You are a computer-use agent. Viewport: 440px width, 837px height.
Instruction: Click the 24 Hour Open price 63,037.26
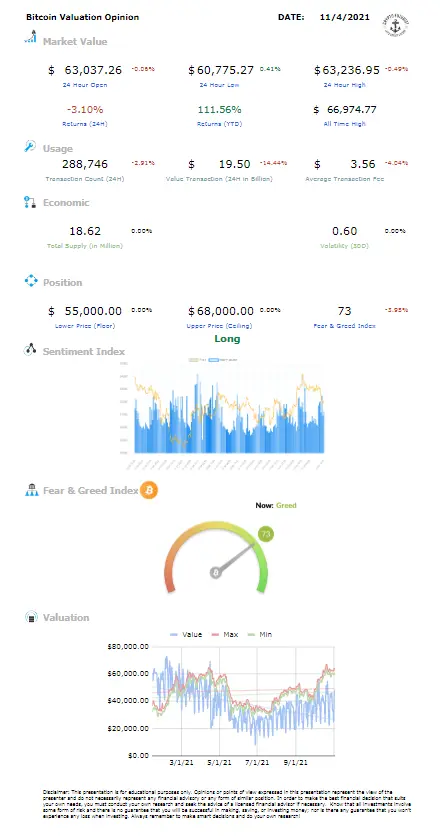(93, 70)
